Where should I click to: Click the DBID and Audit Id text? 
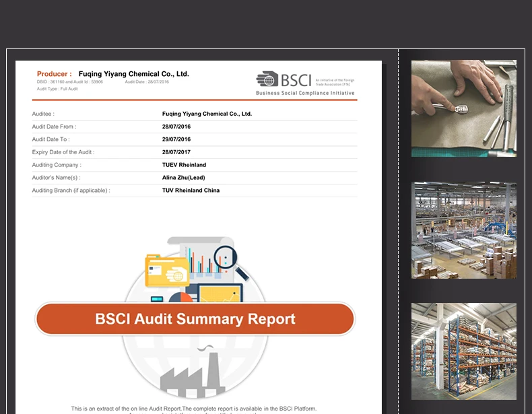(x=70, y=81)
